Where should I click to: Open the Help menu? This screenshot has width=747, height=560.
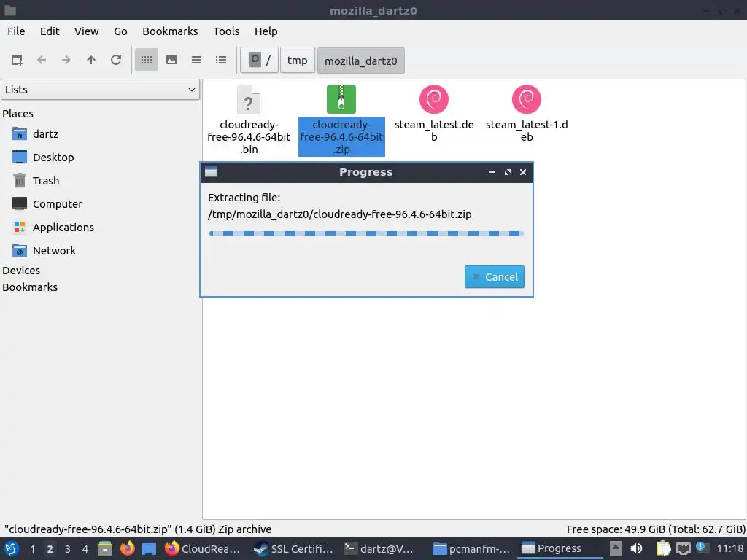266,31
